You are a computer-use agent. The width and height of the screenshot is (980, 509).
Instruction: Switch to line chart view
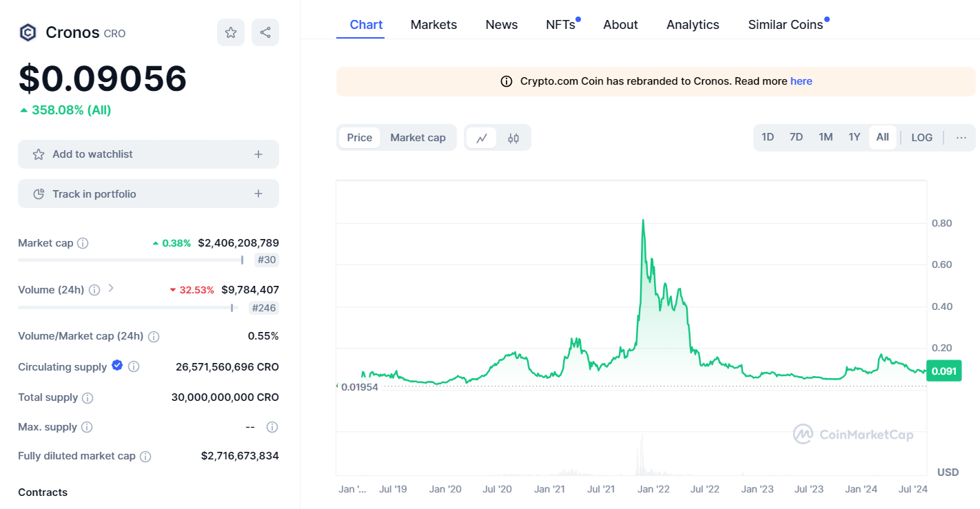[482, 138]
